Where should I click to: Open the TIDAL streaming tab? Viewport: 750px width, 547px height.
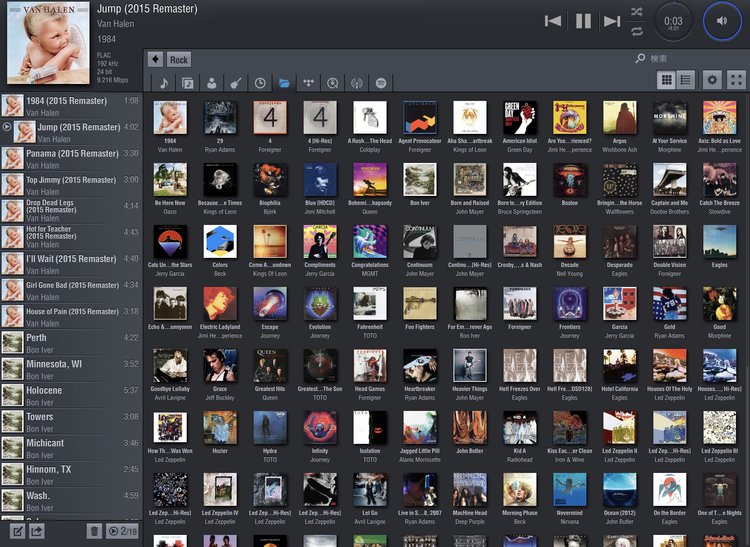pos(309,83)
